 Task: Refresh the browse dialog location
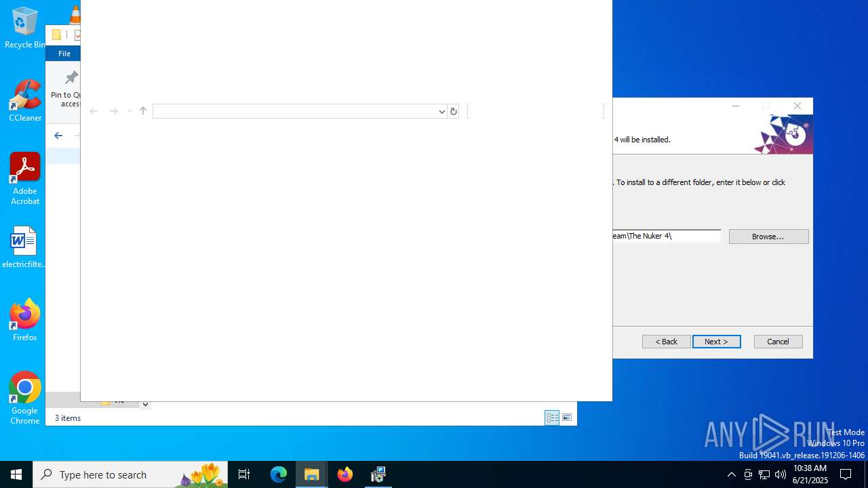click(x=454, y=111)
